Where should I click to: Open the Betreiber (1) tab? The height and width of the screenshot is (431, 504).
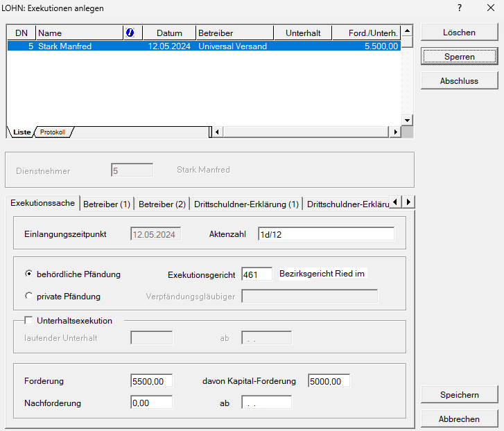[107, 204]
